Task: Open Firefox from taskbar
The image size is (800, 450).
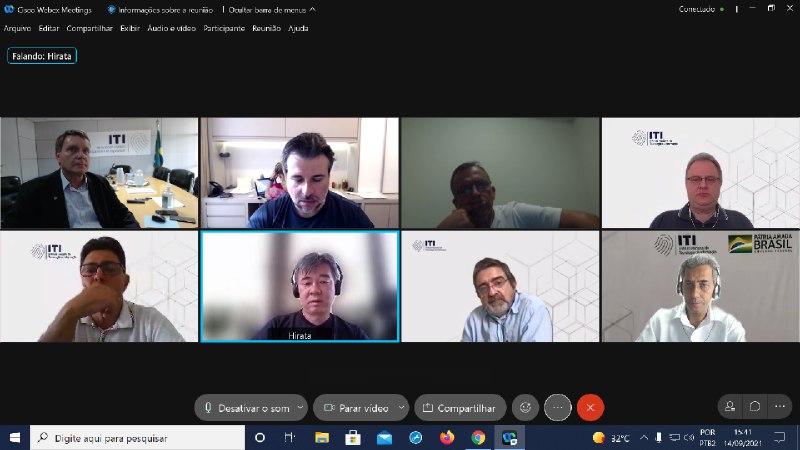Action: coord(447,438)
